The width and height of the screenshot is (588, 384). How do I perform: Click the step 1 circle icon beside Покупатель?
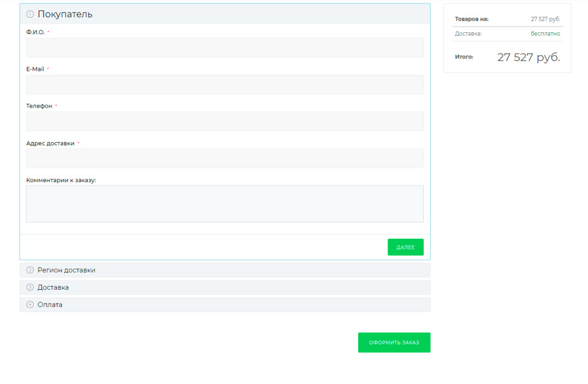click(30, 14)
